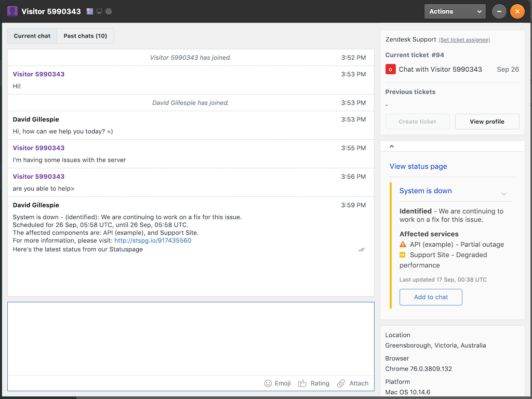Click Set ticket assignee link
The width and height of the screenshot is (532, 399).
pos(464,40)
